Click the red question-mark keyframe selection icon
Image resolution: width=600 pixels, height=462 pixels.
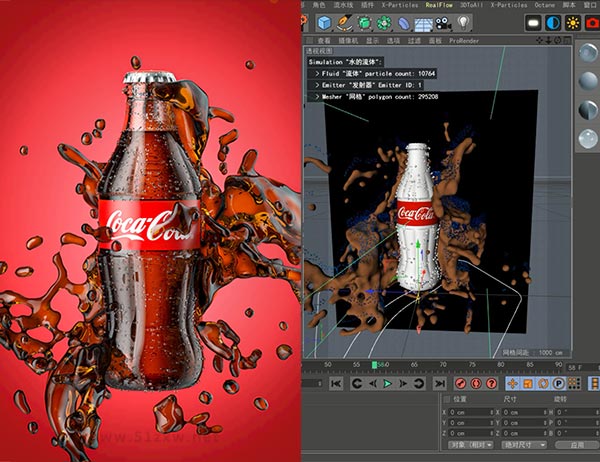(492, 383)
